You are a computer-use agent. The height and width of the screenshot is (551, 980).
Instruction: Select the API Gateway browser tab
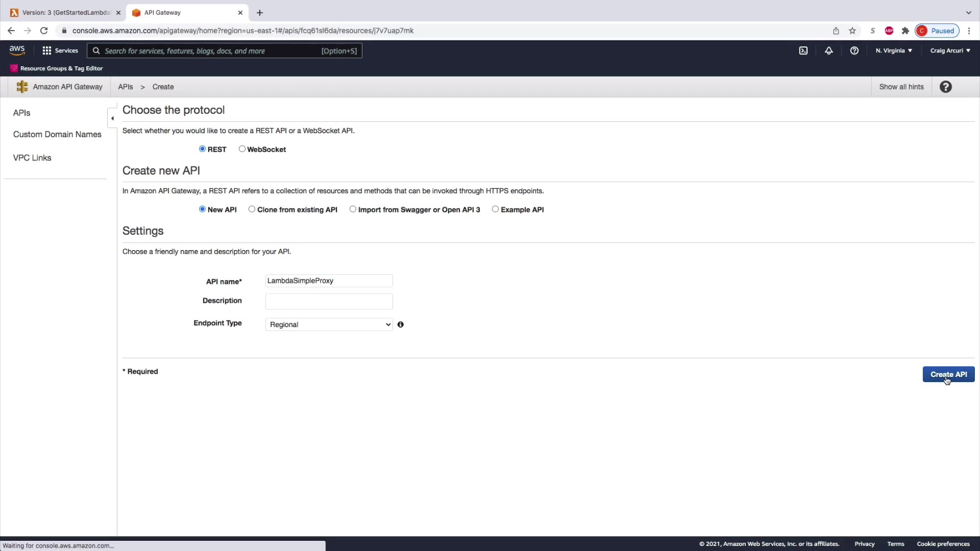coord(187,12)
